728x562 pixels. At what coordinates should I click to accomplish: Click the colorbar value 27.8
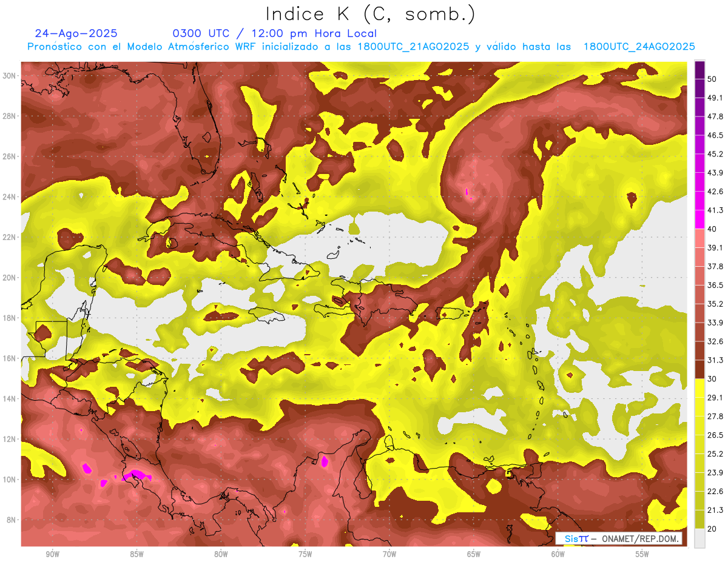click(716, 416)
